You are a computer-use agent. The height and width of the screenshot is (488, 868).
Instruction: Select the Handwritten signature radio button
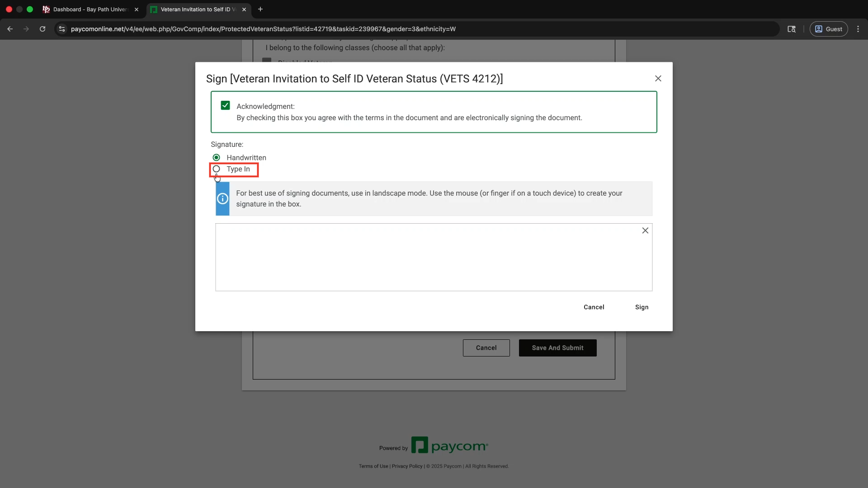(217, 158)
